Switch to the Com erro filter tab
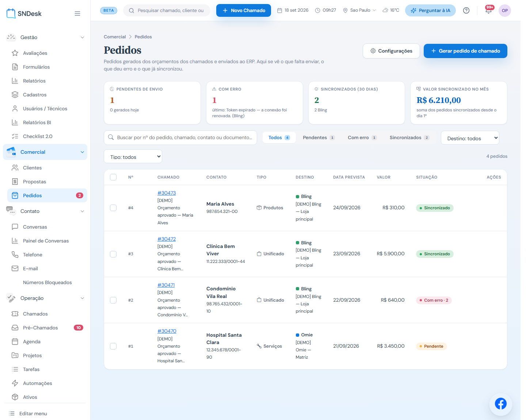526x420 pixels. pyautogui.click(x=362, y=138)
